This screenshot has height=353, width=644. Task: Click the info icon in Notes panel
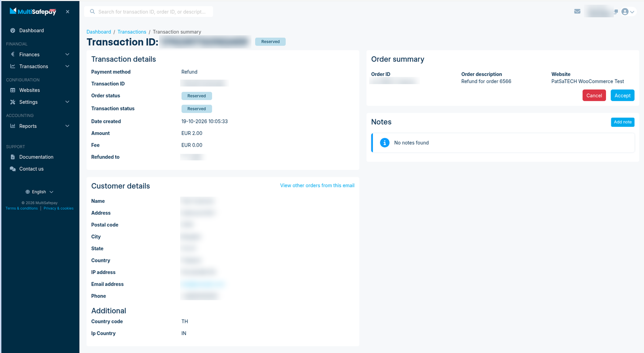point(385,143)
